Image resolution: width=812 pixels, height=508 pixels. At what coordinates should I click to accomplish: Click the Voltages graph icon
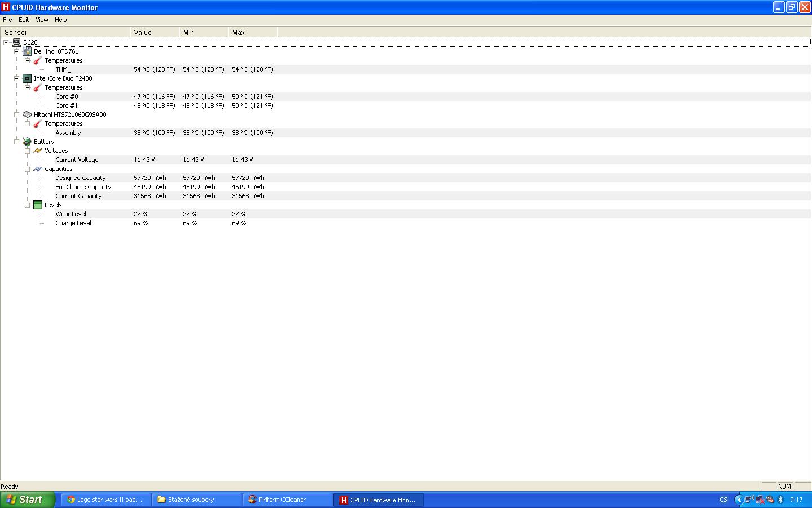38,151
